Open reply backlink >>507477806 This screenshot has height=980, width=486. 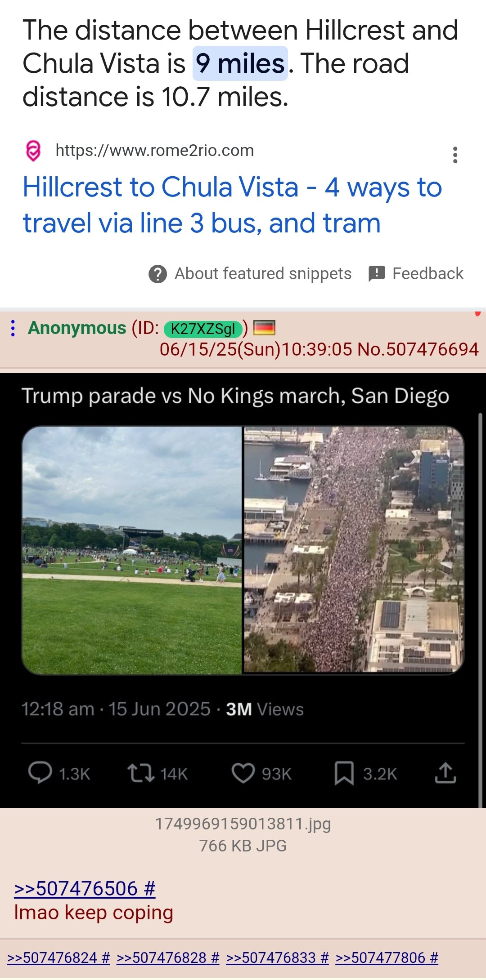(x=387, y=958)
